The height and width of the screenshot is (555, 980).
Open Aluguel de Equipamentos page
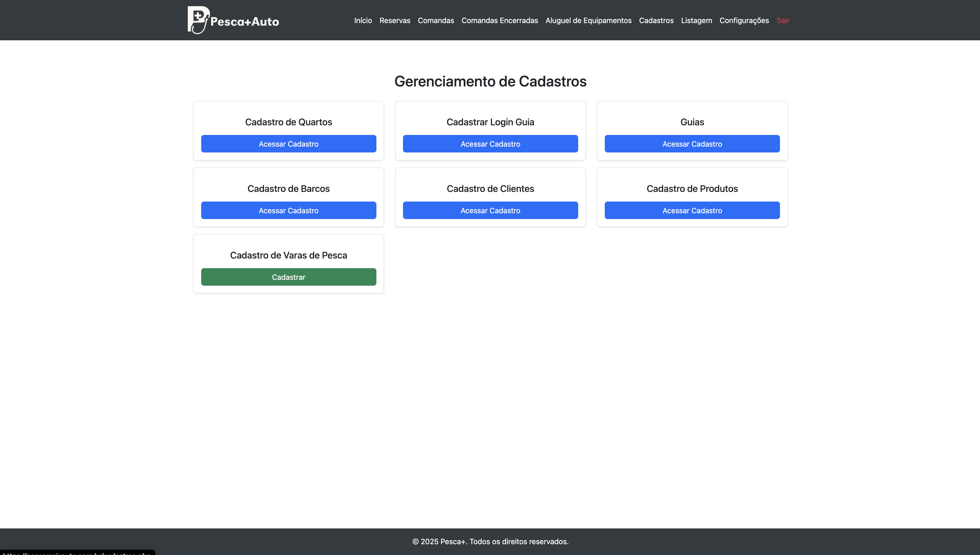pyautogui.click(x=588, y=20)
